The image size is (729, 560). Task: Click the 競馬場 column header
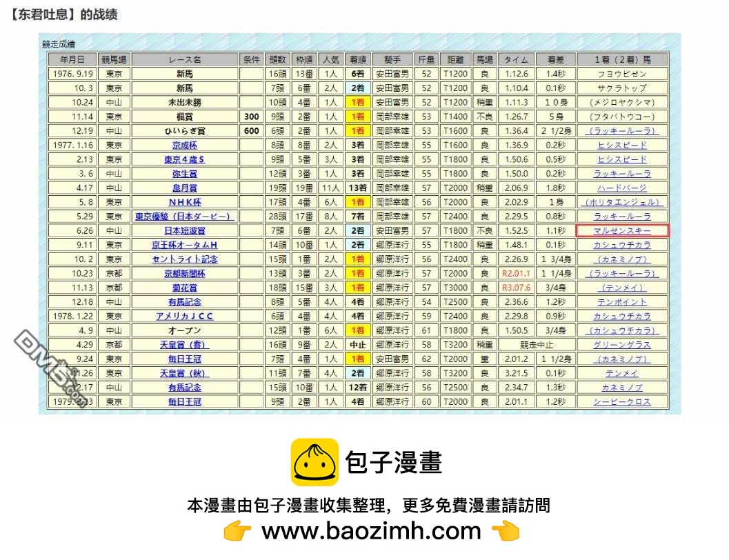coord(114,59)
